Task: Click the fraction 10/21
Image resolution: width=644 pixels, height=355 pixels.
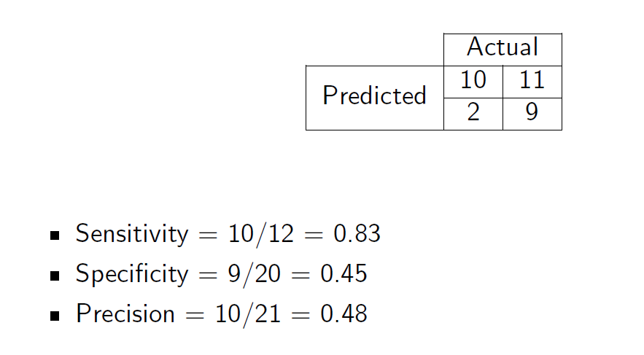Action: pos(248,315)
